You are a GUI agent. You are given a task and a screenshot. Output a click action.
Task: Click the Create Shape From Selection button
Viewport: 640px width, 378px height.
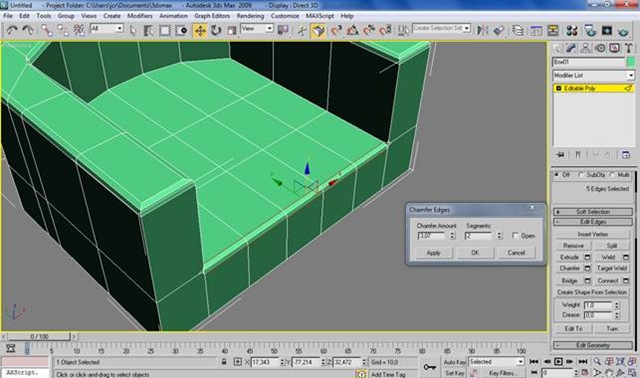click(592, 292)
